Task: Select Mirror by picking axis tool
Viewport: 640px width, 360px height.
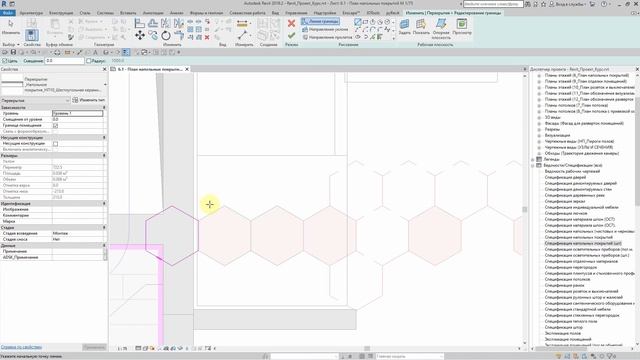Action: pos(166,23)
